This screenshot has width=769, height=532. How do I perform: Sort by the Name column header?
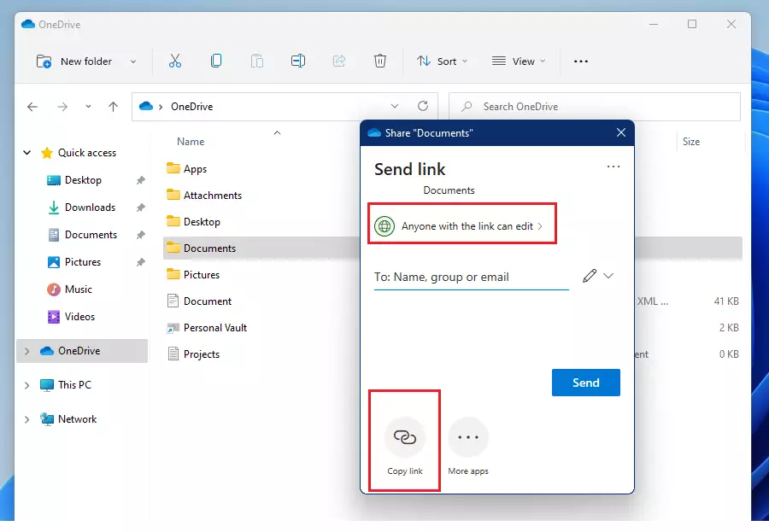pos(191,142)
